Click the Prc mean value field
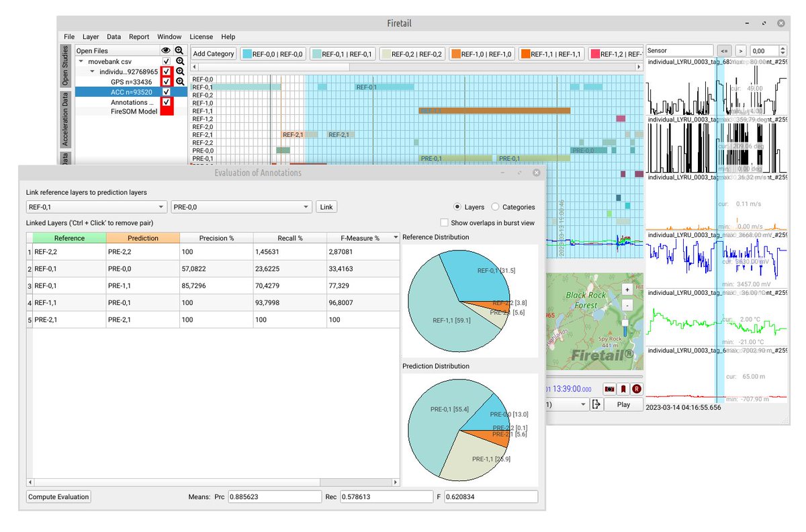This screenshot has height=532, width=806. [x=275, y=497]
